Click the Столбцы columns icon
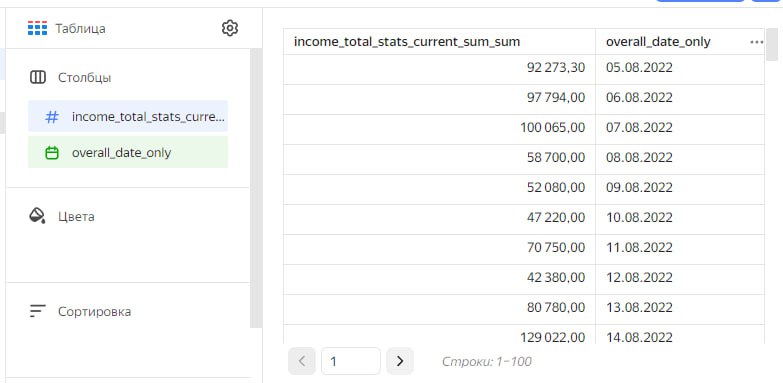The width and height of the screenshot is (783, 383). (x=38, y=77)
